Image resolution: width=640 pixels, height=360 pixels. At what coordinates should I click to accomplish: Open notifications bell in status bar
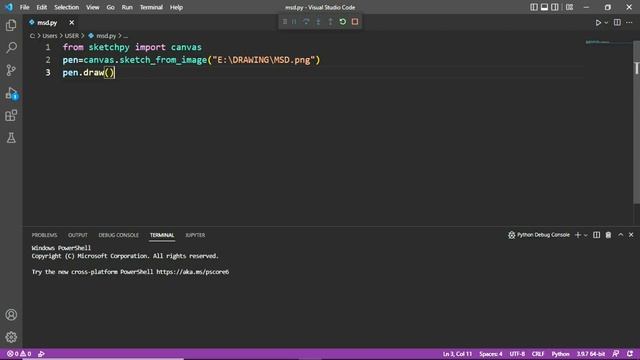pyautogui.click(x=630, y=354)
